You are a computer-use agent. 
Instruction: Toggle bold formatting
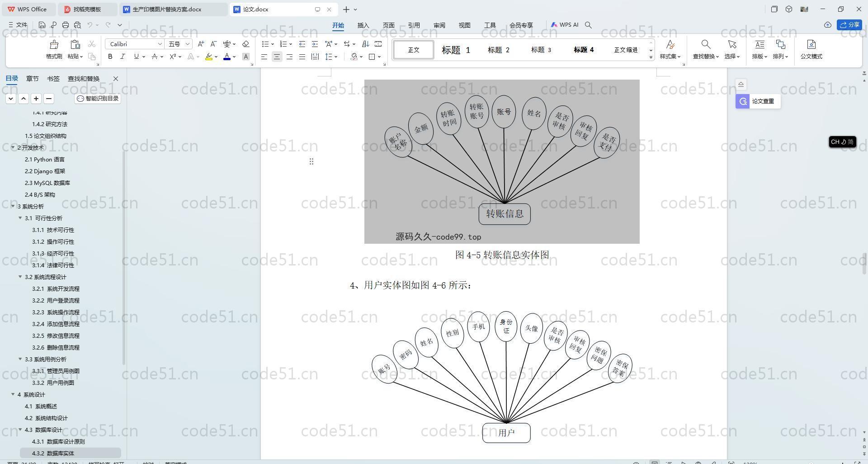pos(110,57)
